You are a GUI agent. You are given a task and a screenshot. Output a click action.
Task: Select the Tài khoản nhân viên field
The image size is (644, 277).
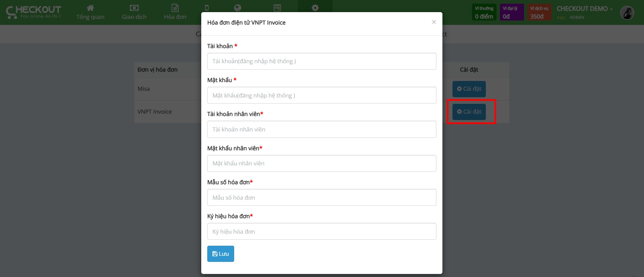coord(321,129)
